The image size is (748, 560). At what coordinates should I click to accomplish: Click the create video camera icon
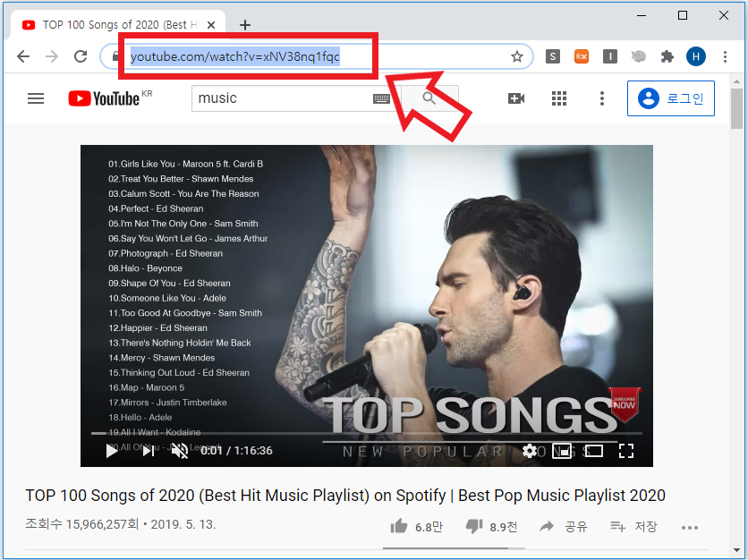coord(516,98)
